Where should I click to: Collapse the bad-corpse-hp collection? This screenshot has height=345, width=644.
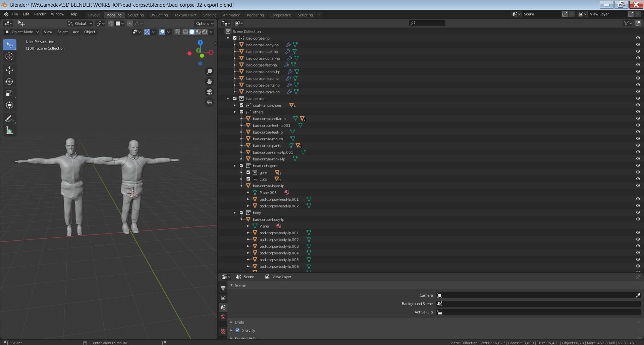click(228, 38)
